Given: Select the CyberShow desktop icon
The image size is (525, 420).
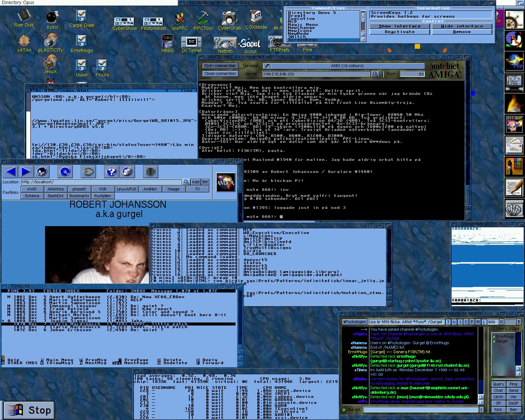Looking at the screenshot, I should click(124, 24).
